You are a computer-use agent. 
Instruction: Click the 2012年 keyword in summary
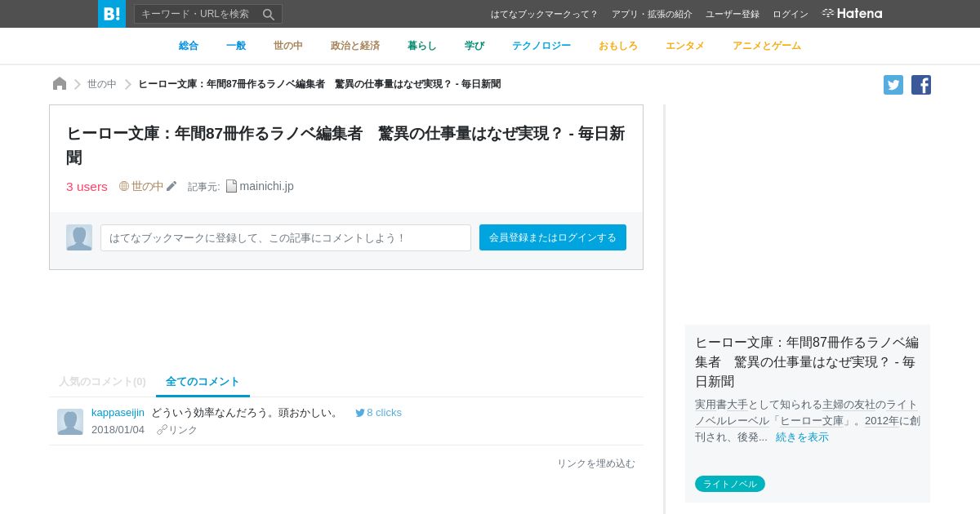(881, 421)
